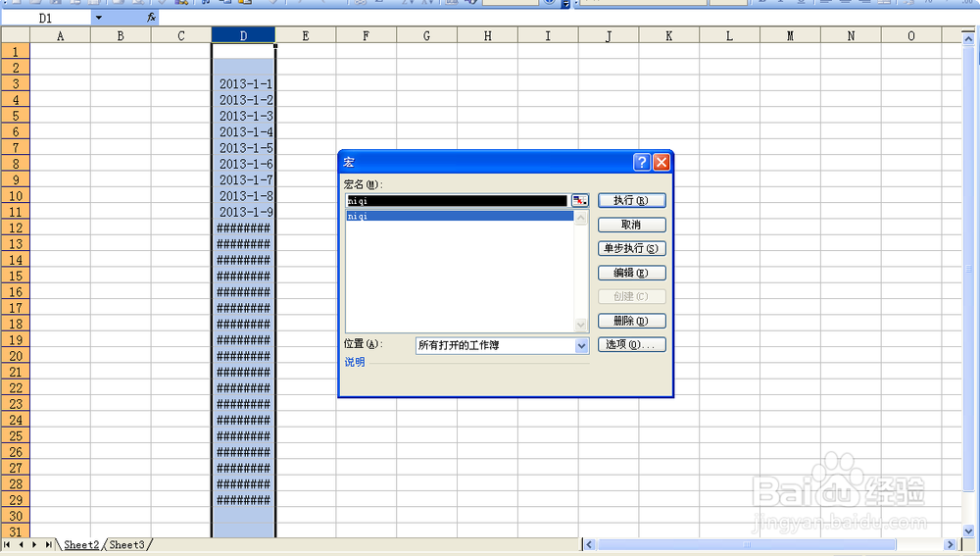Click the worksheet vertical scrollbar up arrow
The width and height of the screenshot is (980, 556).
(968, 39)
